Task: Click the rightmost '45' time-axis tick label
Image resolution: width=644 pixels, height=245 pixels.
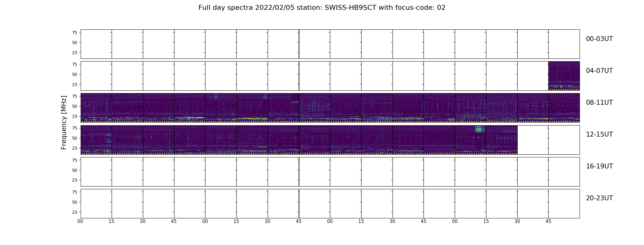Action: point(548,221)
